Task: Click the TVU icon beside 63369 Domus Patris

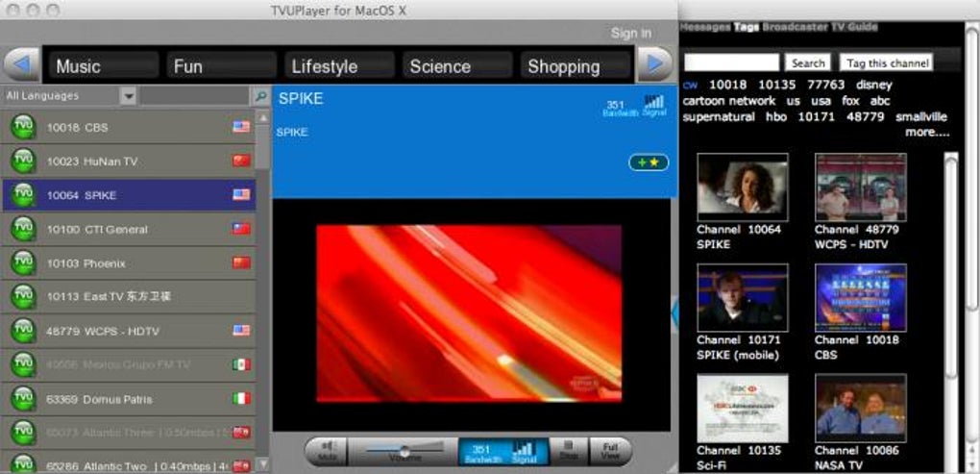Action: coord(24,398)
